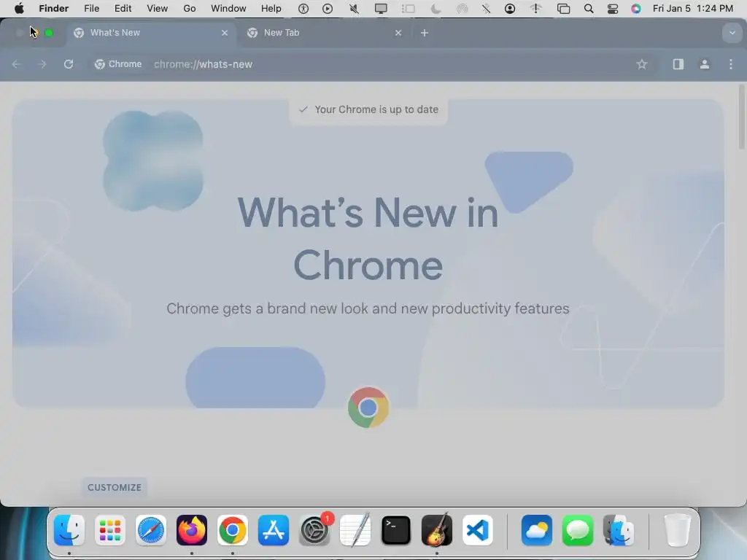The height and width of the screenshot is (560, 747).
Task: Click the Chrome logo on the page
Action: click(x=368, y=408)
